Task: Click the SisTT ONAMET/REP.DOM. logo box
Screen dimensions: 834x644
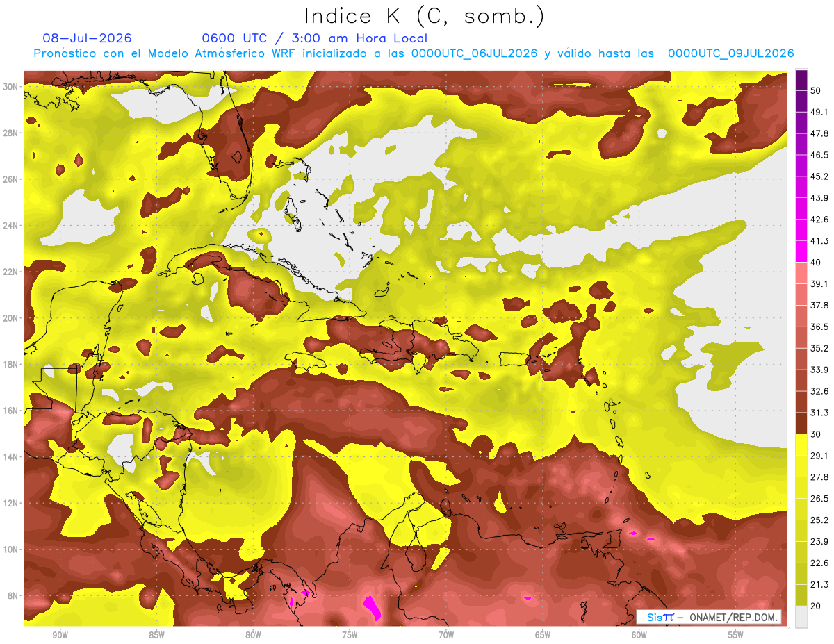Action: click(708, 617)
